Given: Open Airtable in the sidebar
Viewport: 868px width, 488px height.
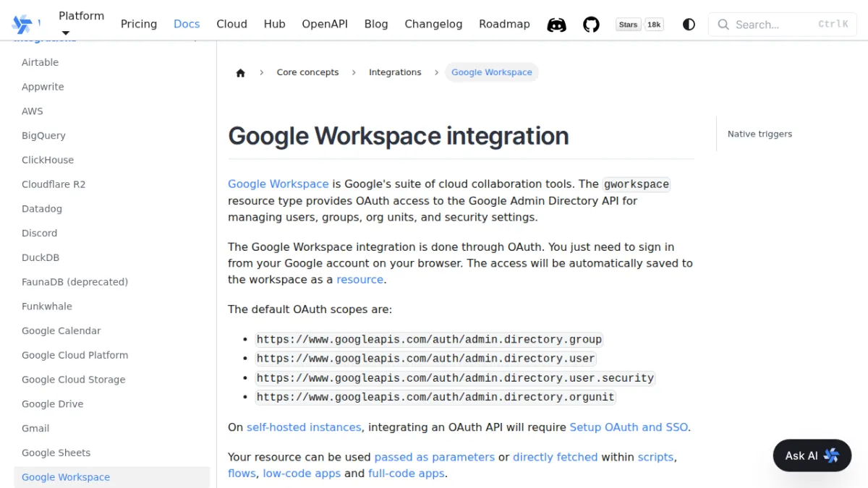Looking at the screenshot, I should (x=112, y=62).
